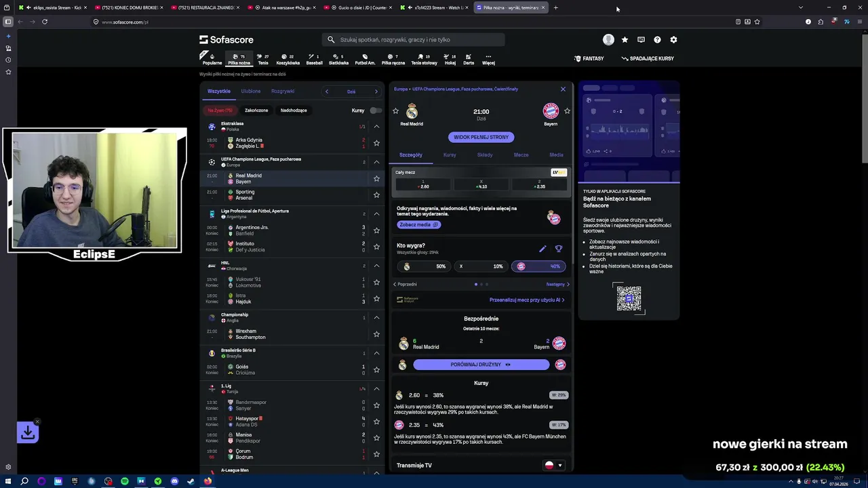Favorite the Instituto match star
868x488 pixels.
click(376, 247)
